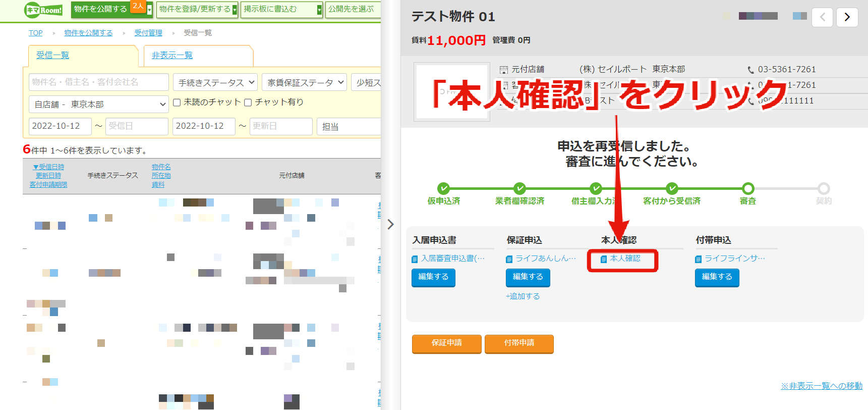Sort the list by 受信日時

(x=48, y=167)
